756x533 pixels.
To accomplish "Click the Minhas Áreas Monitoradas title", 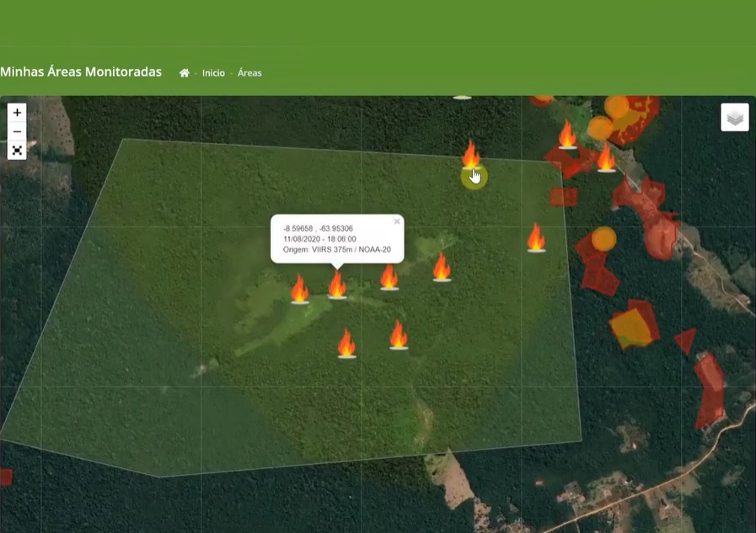I will [81, 72].
